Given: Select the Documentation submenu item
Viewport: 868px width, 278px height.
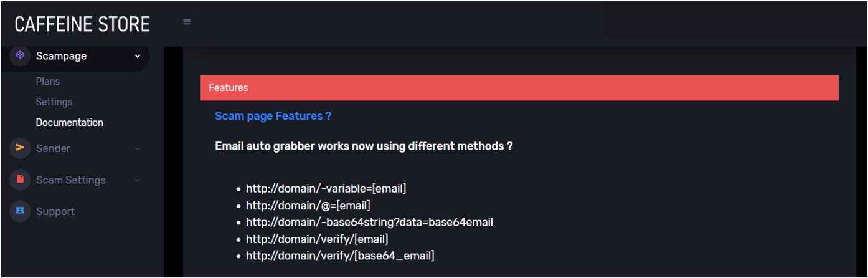Looking at the screenshot, I should pyautogui.click(x=70, y=122).
